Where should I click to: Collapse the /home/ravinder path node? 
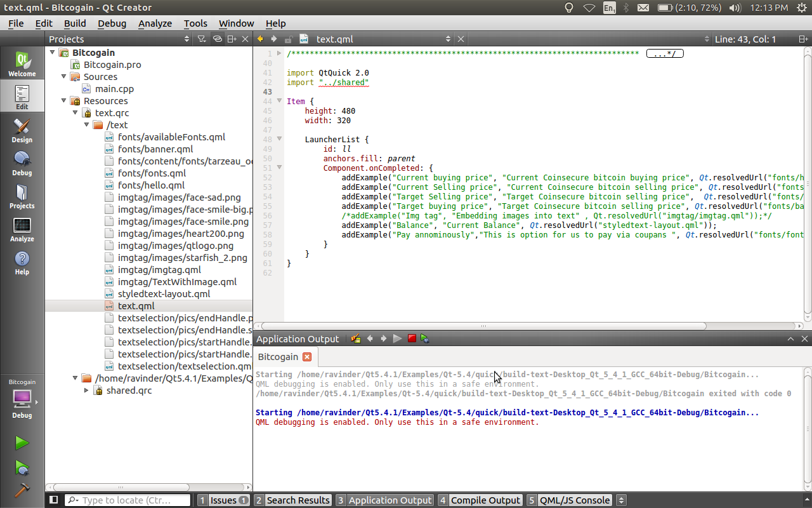pyautogui.click(x=75, y=378)
